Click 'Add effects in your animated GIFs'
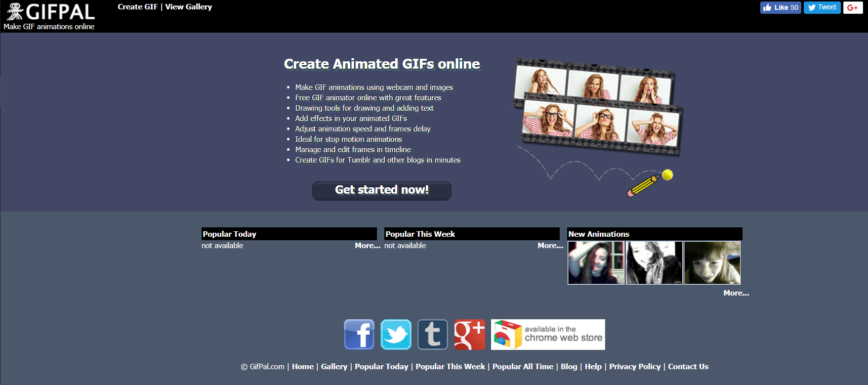This screenshot has width=868, height=385. click(351, 119)
